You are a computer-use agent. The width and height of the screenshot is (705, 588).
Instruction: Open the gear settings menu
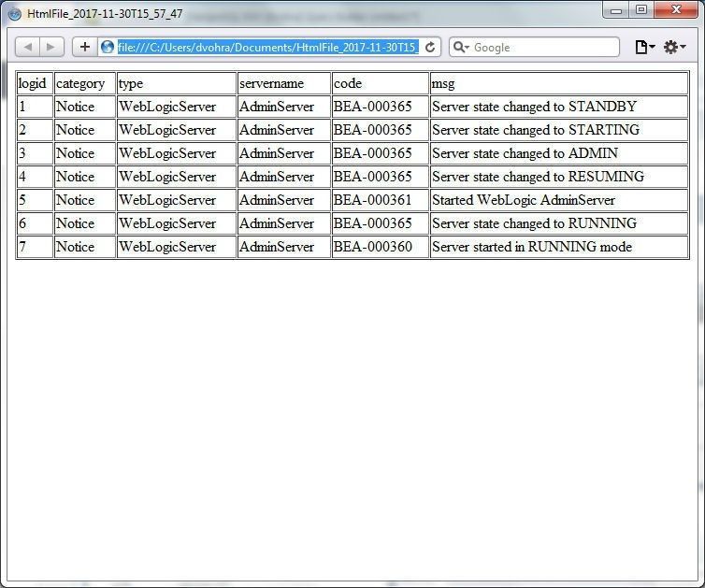point(674,47)
